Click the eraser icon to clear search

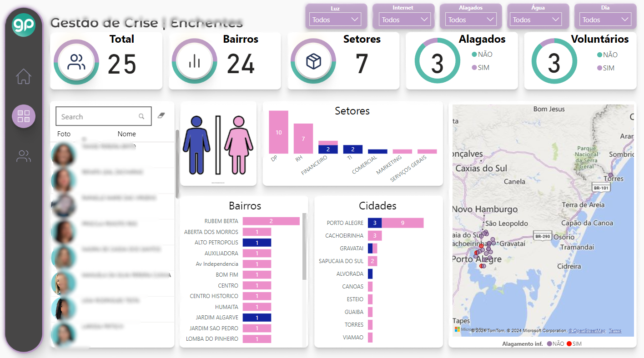pyautogui.click(x=161, y=116)
